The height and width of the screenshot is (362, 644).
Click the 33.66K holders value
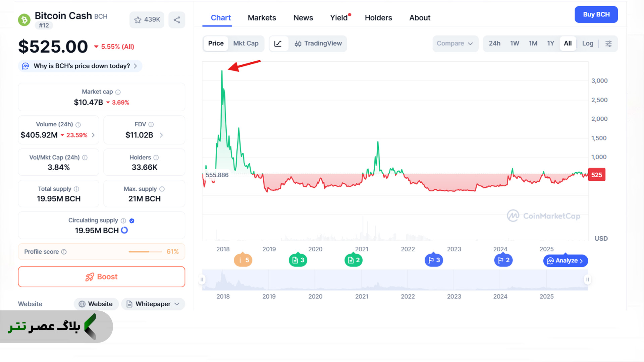pos(145,167)
